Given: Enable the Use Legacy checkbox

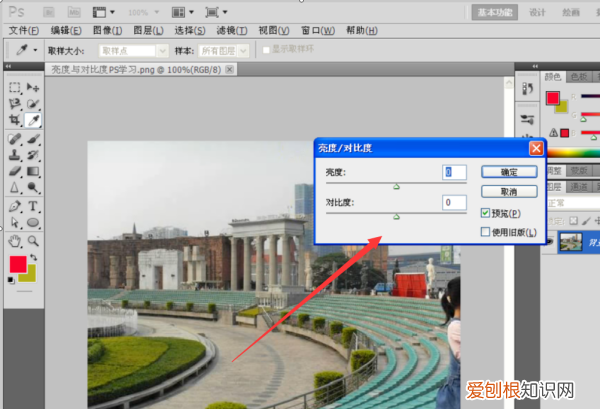Looking at the screenshot, I should tap(485, 232).
